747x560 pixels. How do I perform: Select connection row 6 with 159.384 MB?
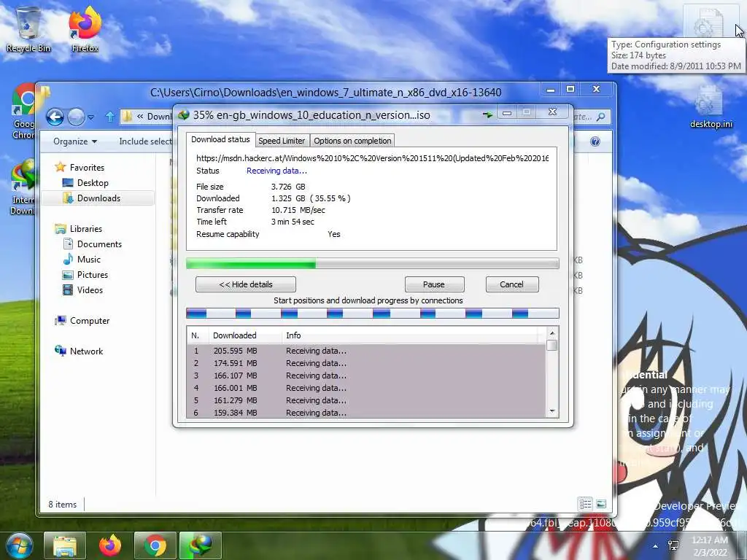click(x=366, y=413)
